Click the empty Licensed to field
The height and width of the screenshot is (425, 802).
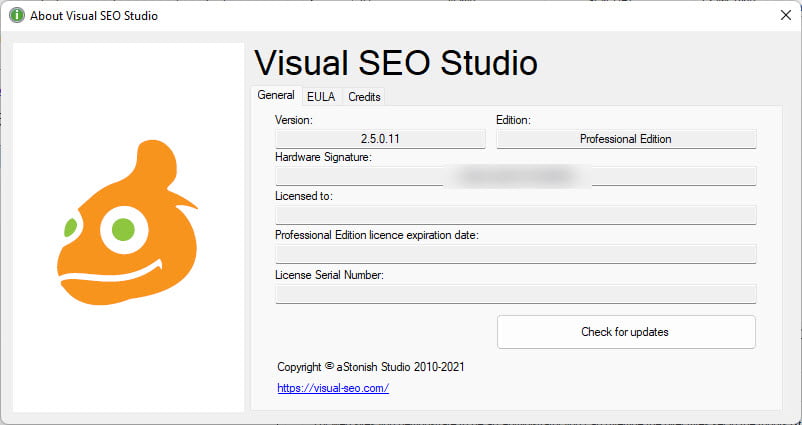pyautogui.click(x=516, y=215)
